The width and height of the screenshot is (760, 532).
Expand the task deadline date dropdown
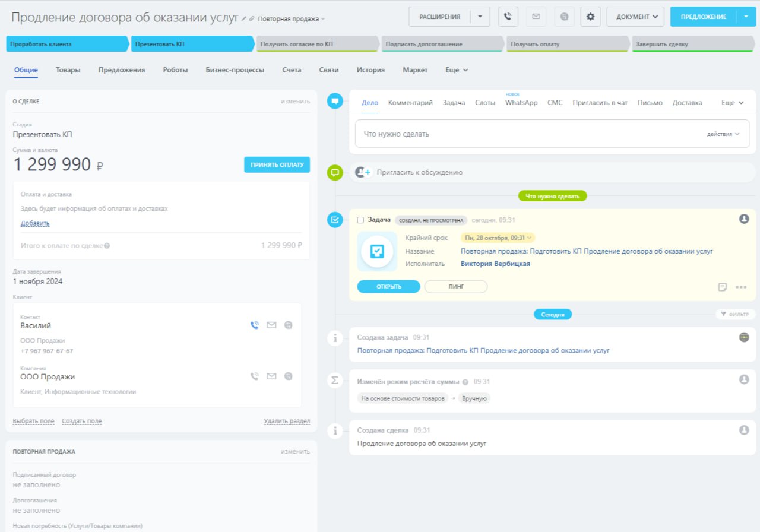(498, 237)
